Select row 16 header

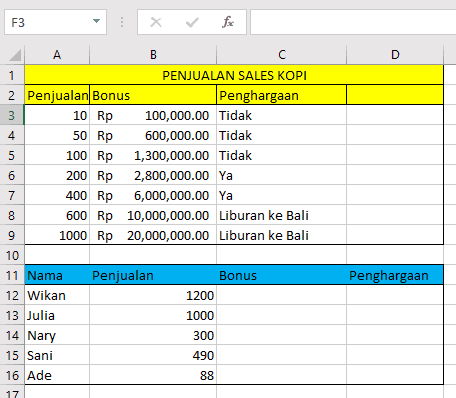click(x=12, y=375)
